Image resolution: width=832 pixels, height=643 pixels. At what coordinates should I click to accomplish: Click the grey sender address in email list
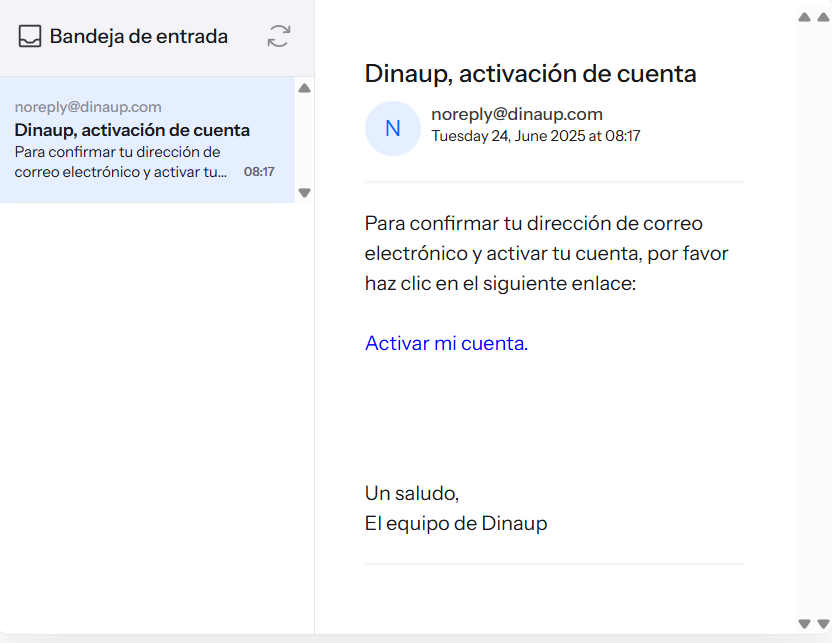coord(88,107)
